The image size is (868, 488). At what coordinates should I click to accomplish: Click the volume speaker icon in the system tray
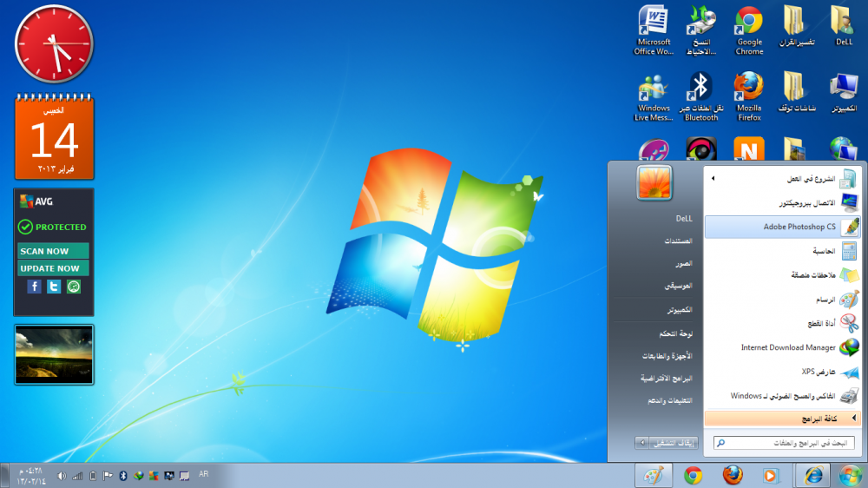pos(62,476)
